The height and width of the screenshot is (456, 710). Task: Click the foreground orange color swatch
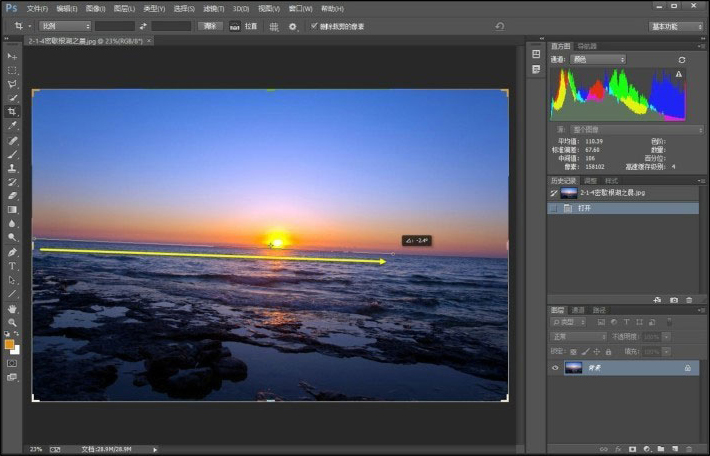tap(9, 344)
